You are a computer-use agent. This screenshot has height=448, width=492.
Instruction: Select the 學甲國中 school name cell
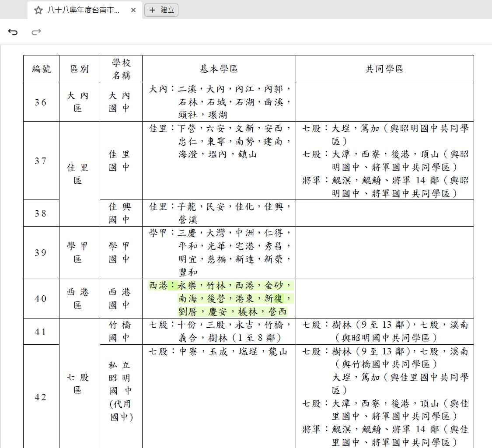tap(120, 252)
